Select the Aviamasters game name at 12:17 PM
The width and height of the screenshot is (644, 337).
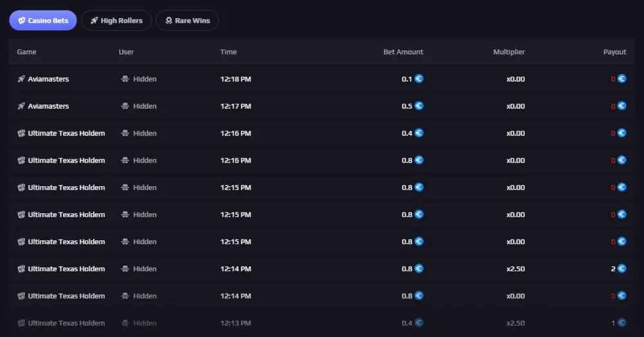click(48, 106)
